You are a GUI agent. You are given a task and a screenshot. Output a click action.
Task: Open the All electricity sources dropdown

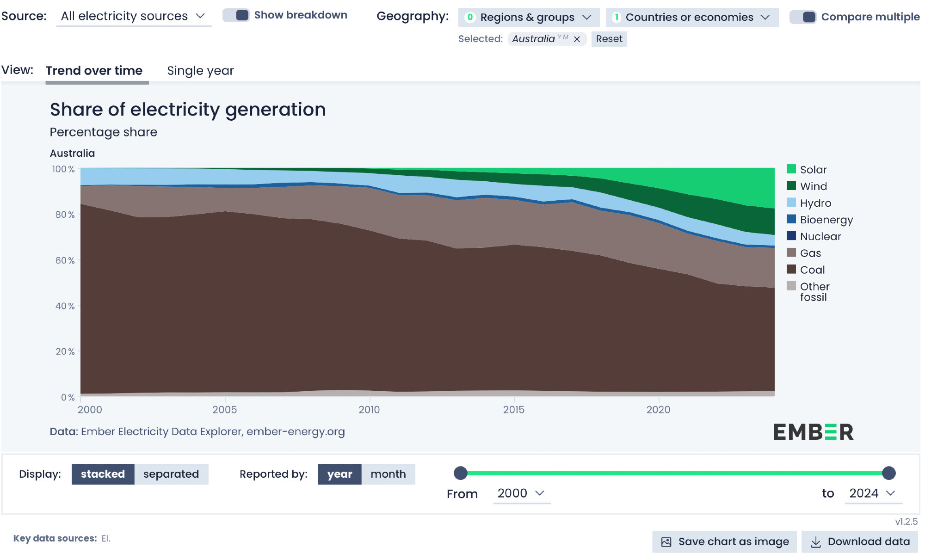point(133,16)
